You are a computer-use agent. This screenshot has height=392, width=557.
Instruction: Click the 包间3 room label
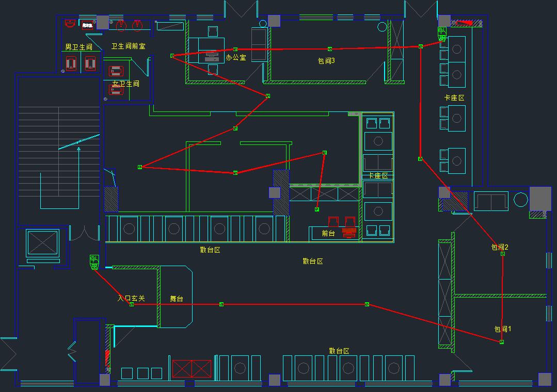click(326, 61)
